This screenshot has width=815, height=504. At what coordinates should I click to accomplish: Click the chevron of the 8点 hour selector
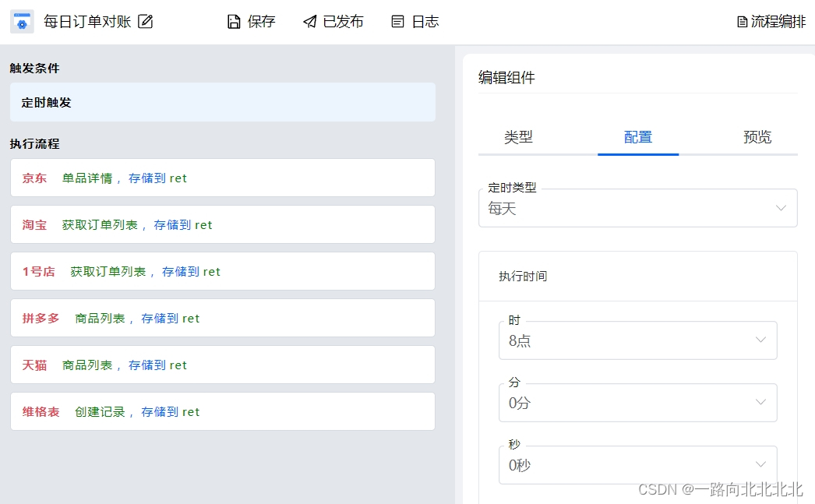point(760,340)
